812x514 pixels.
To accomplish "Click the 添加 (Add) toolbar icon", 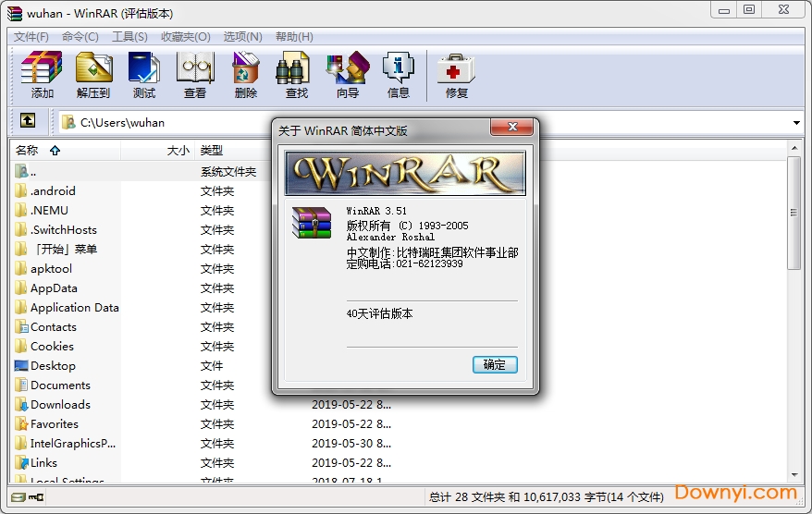I will coord(42,67).
